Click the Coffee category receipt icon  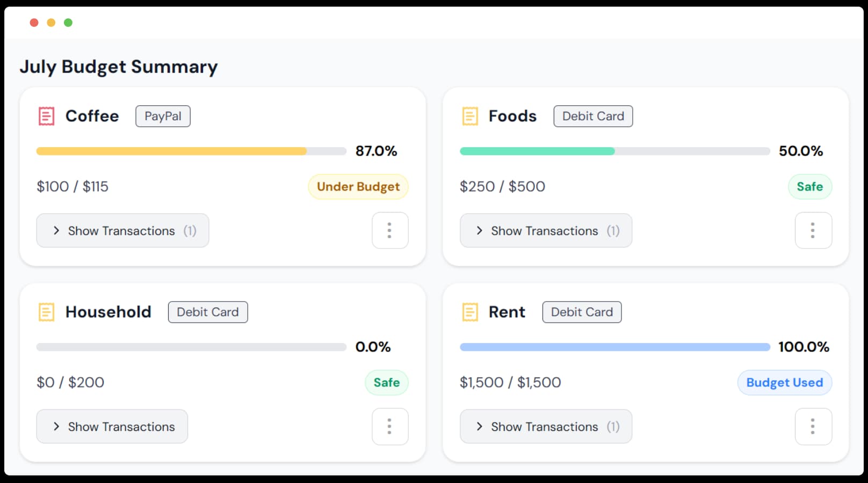tap(46, 116)
